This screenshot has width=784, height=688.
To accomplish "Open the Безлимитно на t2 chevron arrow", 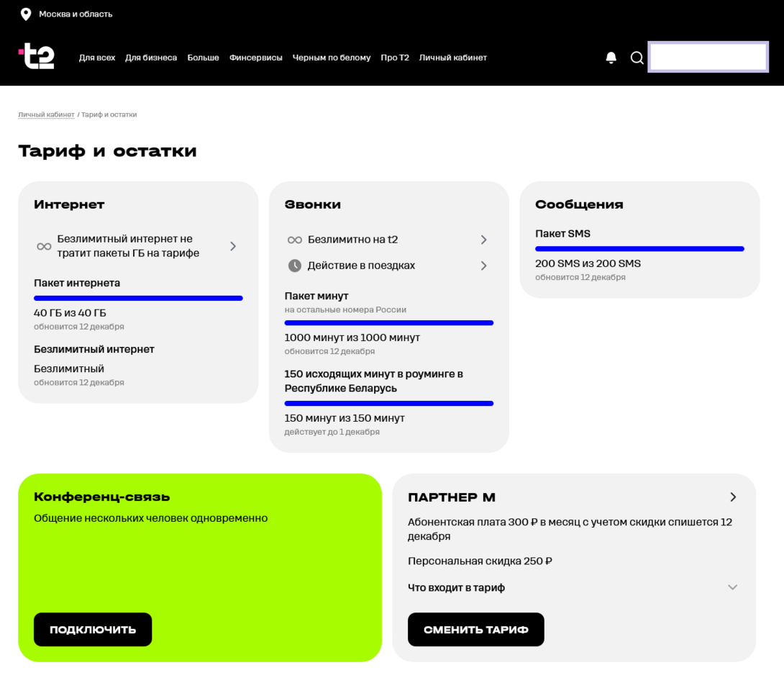I will pos(483,240).
